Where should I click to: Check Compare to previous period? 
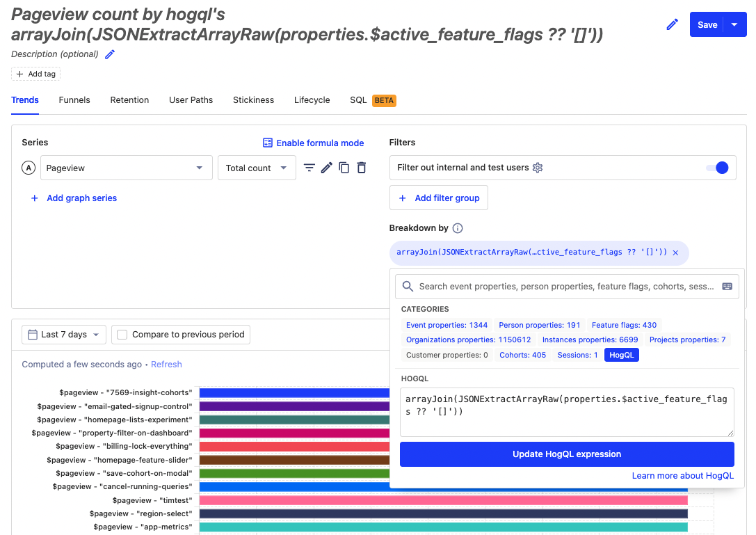point(181,335)
